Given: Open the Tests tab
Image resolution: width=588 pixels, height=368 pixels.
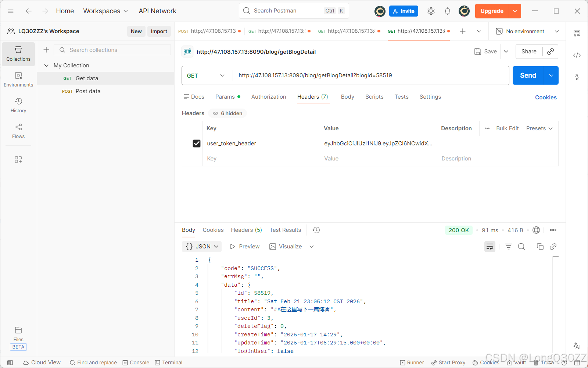Looking at the screenshot, I should 402,97.
